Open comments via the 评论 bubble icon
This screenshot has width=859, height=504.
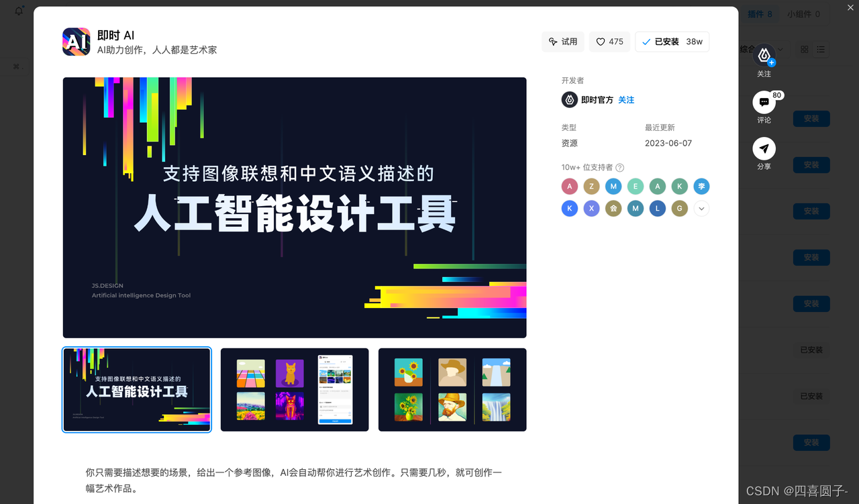click(764, 102)
